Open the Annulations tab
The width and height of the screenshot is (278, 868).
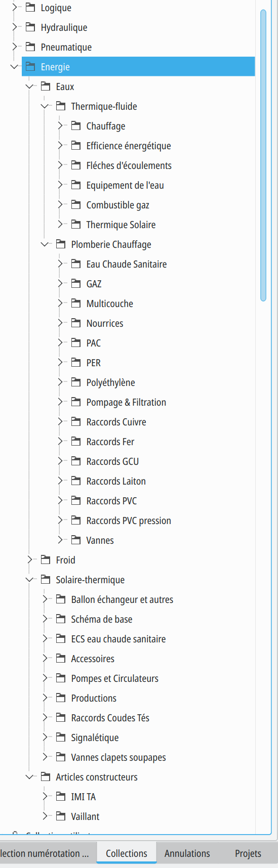[187, 853]
